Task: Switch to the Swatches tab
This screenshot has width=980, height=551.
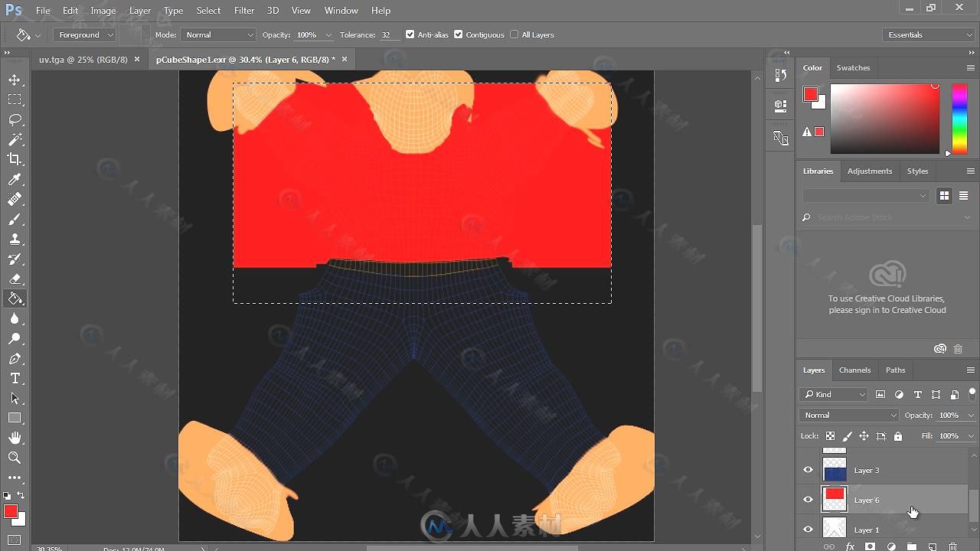Action: (853, 68)
